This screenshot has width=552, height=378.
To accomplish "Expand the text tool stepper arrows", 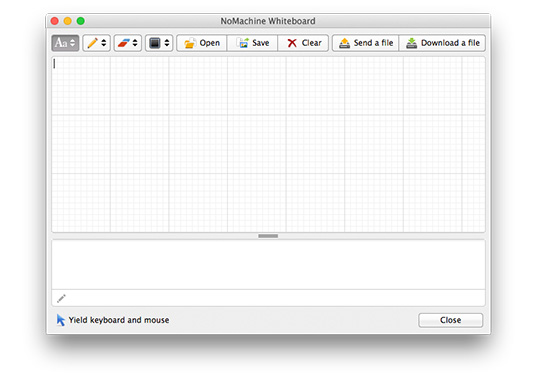I will click(x=73, y=43).
